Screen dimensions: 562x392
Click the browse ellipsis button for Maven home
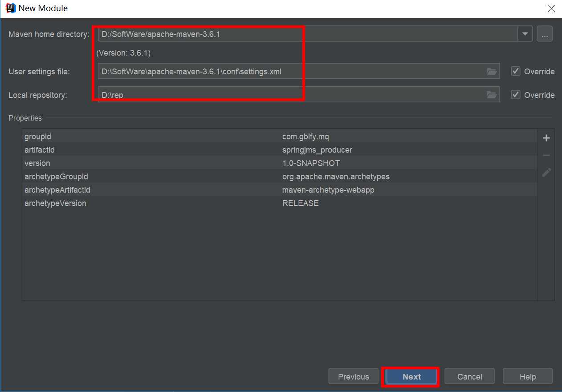tap(545, 34)
